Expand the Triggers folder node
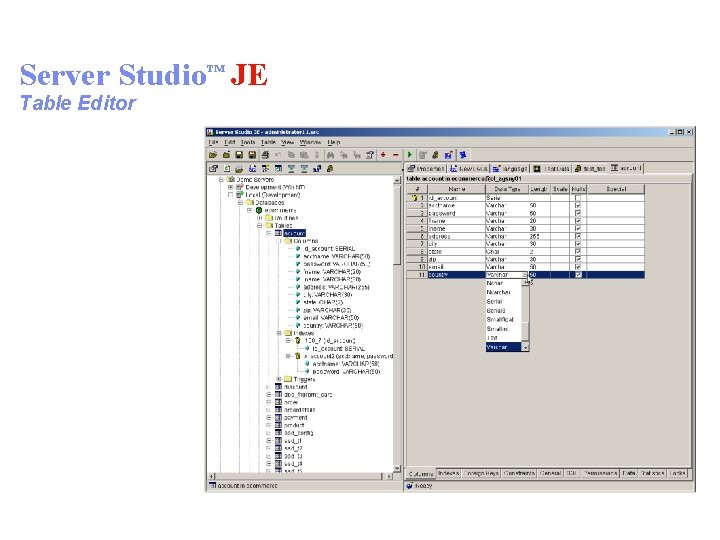The image size is (720, 540). [x=279, y=379]
